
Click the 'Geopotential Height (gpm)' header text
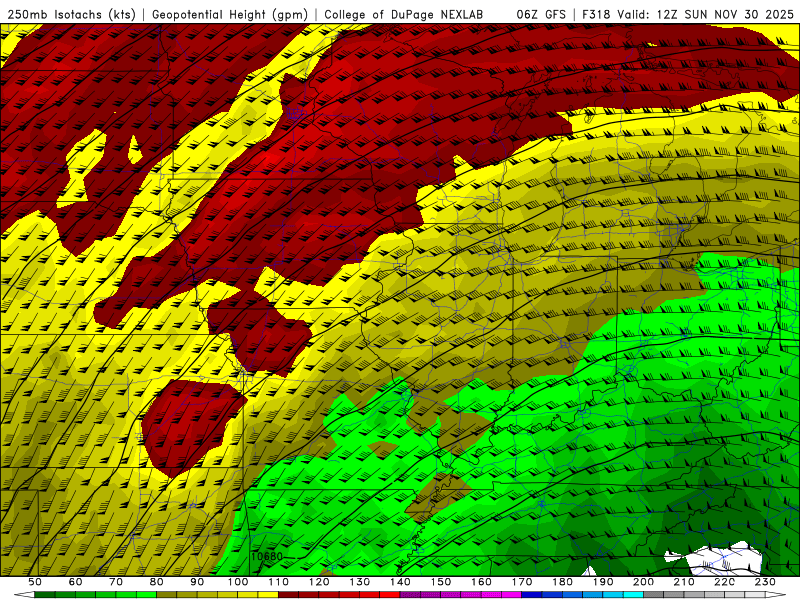click(x=230, y=14)
